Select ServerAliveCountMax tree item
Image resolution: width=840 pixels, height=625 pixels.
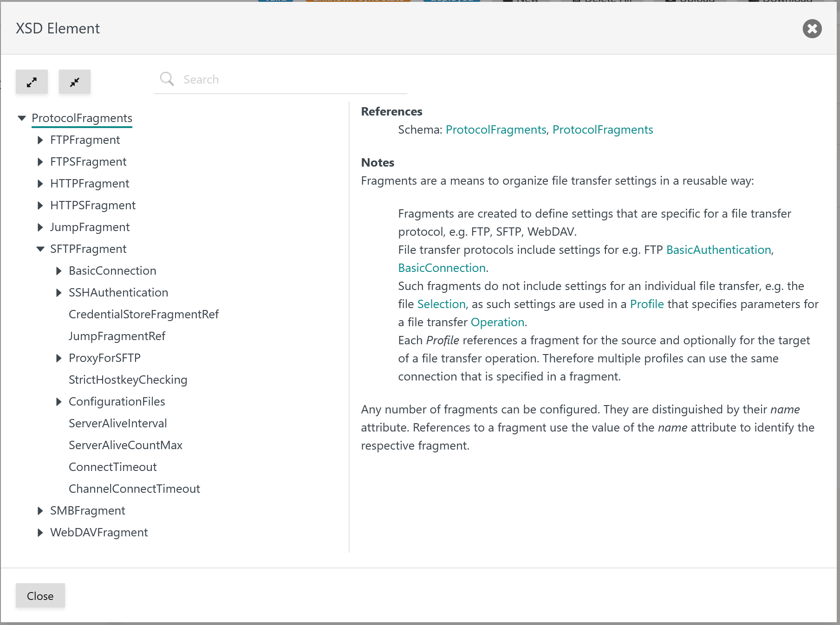125,445
